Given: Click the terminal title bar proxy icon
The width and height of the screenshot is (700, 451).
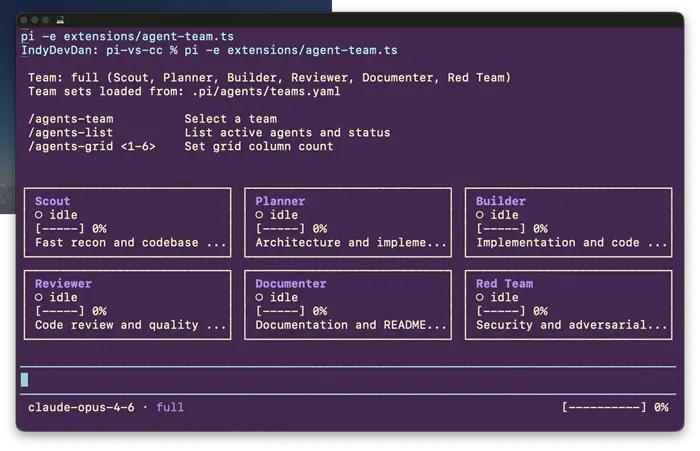Looking at the screenshot, I should (60, 20).
